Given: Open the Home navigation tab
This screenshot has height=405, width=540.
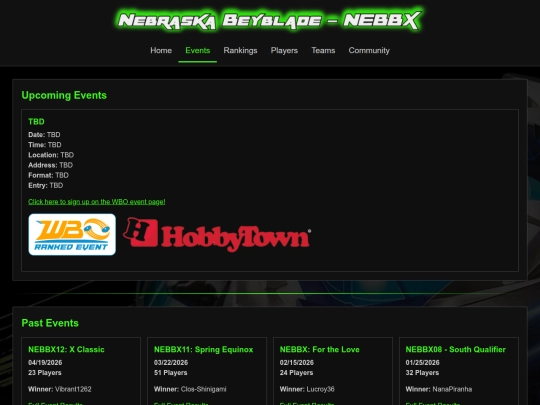Looking at the screenshot, I should pyautogui.click(x=161, y=50).
